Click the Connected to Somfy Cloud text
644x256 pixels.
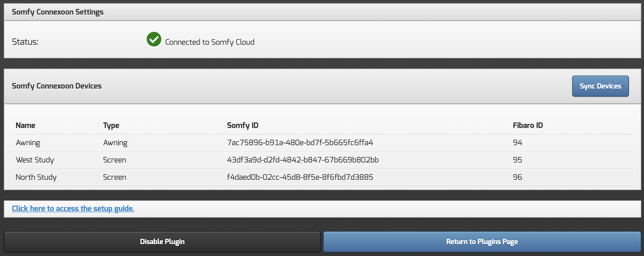click(210, 42)
